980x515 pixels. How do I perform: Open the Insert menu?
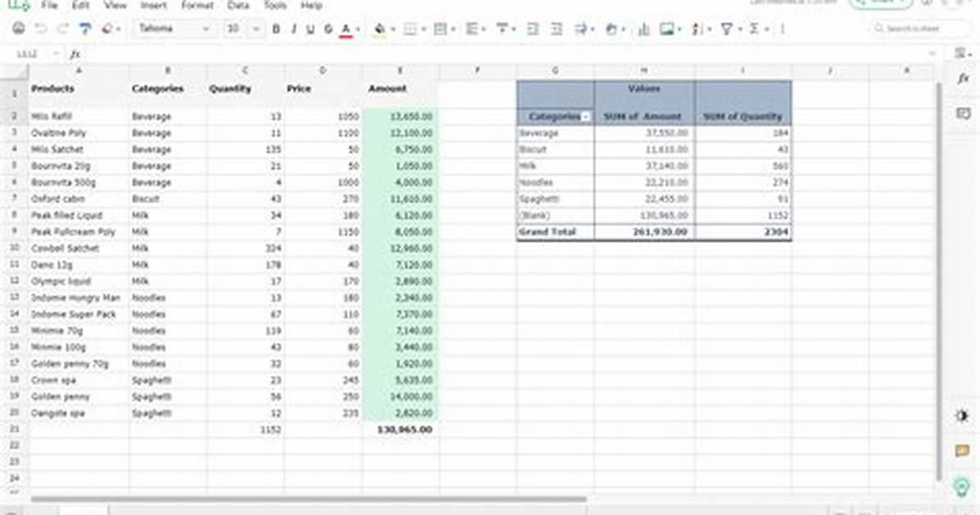point(154,5)
